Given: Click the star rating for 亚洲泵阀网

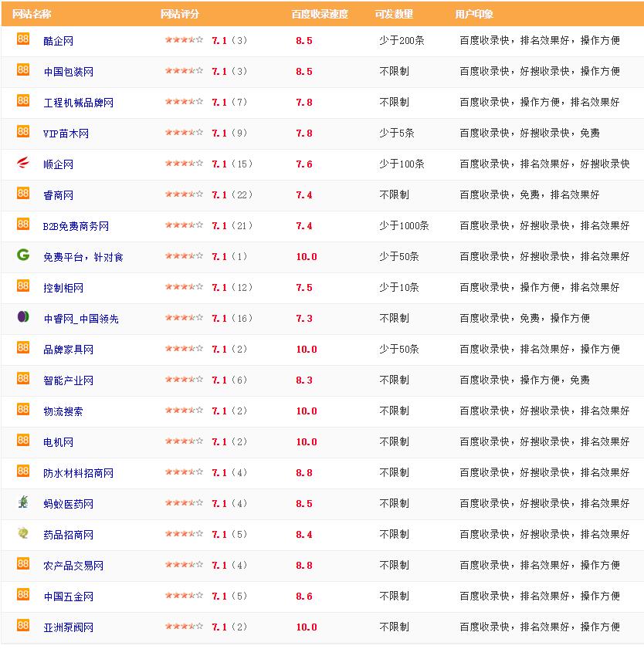Looking at the screenshot, I should [x=184, y=627].
